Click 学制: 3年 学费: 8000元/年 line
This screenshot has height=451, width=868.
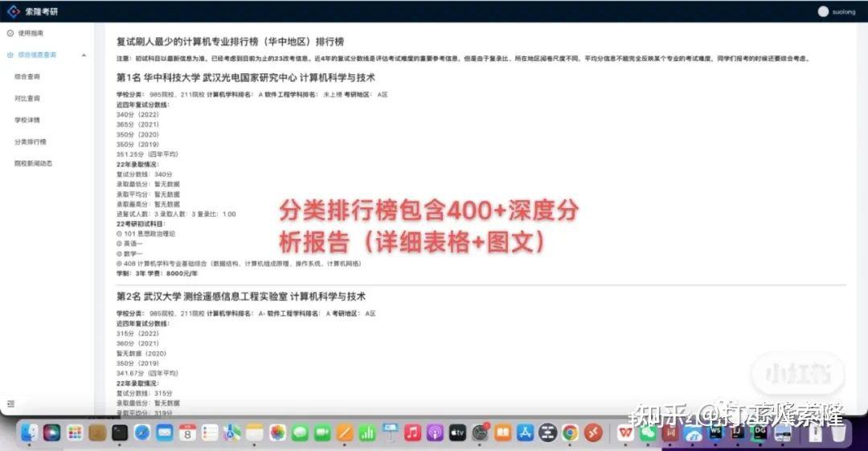157,273
